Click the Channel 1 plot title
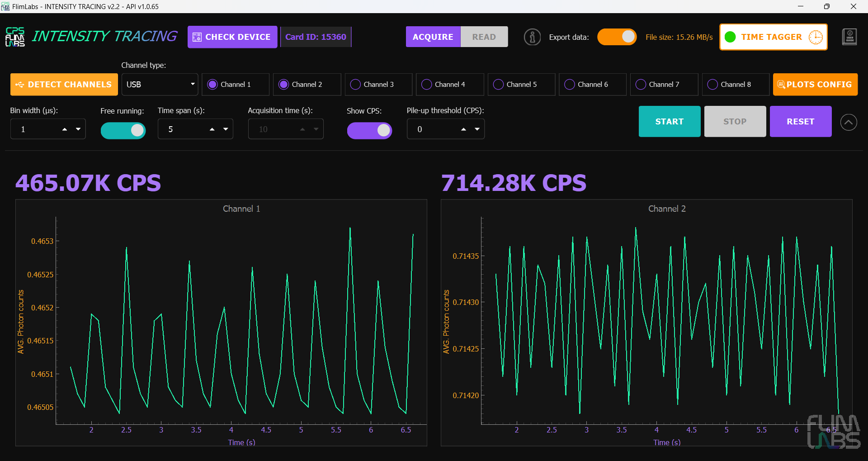Image resolution: width=868 pixels, height=461 pixels. pyautogui.click(x=241, y=209)
